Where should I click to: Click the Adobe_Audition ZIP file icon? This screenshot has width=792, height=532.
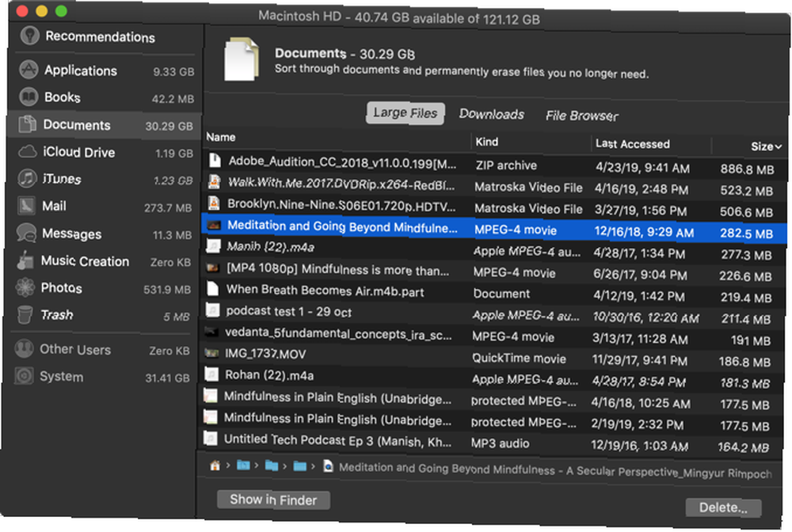[x=215, y=161]
